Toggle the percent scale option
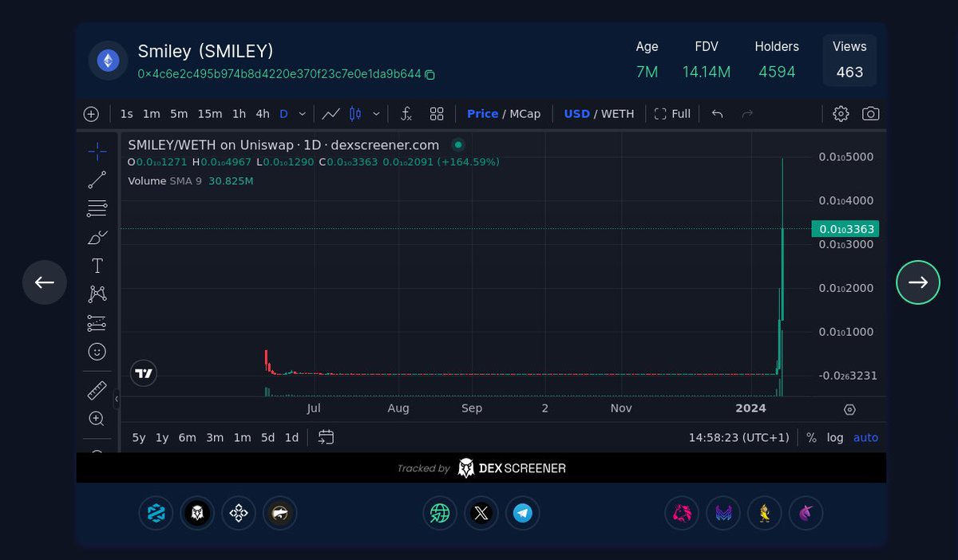The image size is (958, 560). click(x=812, y=437)
